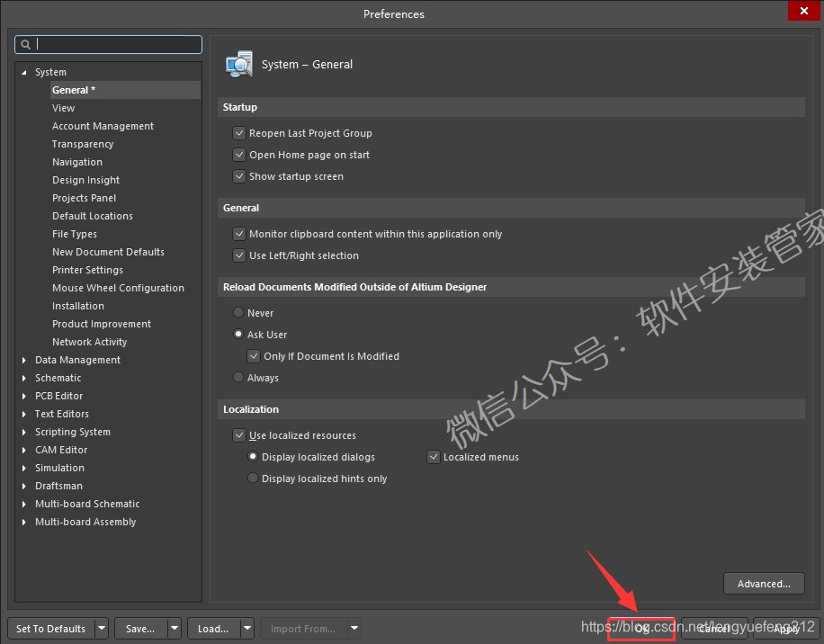Select General under System
This screenshot has height=644, width=824.
pos(125,90)
